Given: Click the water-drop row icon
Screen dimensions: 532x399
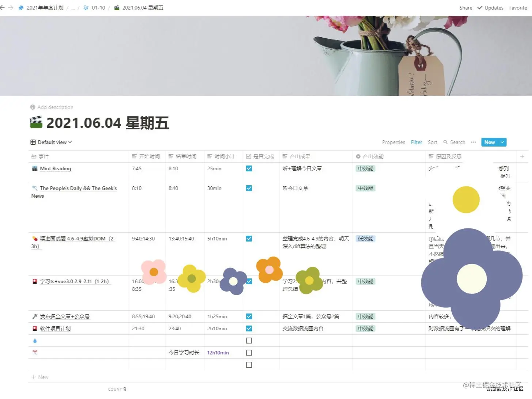Looking at the screenshot, I should click(35, 341).
